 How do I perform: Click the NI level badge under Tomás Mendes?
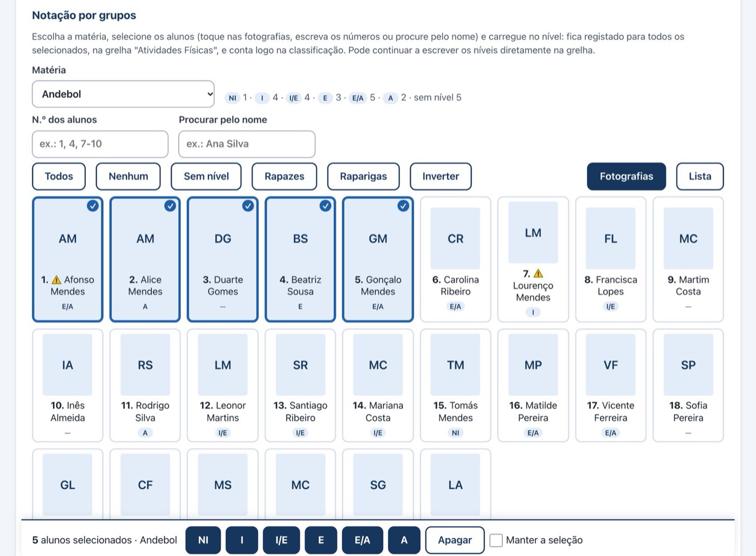(x=455, y=433)
